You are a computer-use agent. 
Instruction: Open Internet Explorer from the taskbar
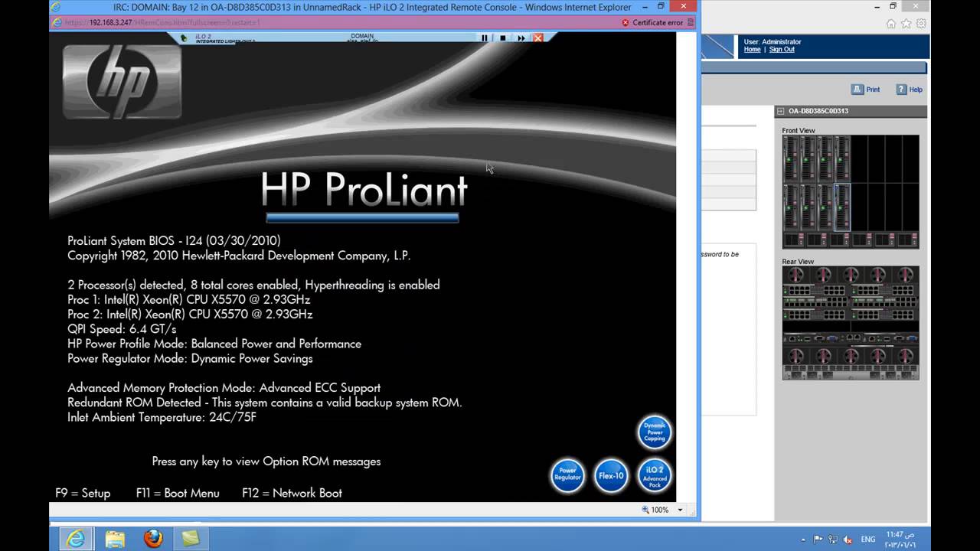[x=76, y=539]
